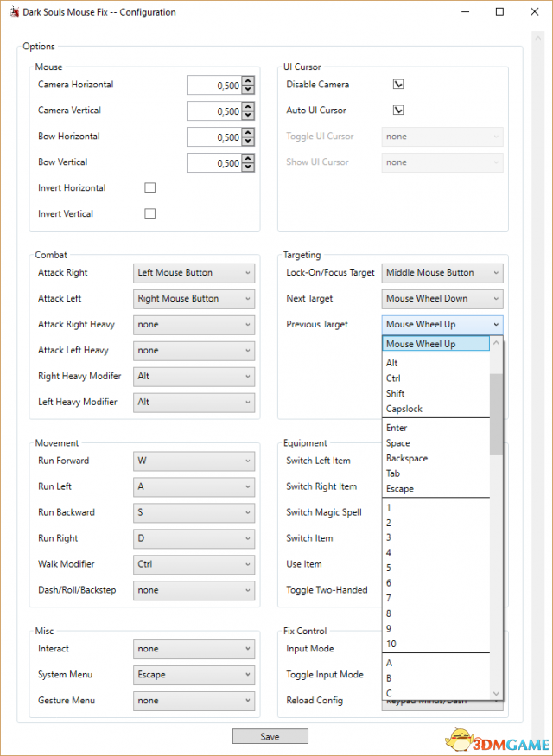
Task: Select Capslock from the open list
Action: [x=404, y=409]
